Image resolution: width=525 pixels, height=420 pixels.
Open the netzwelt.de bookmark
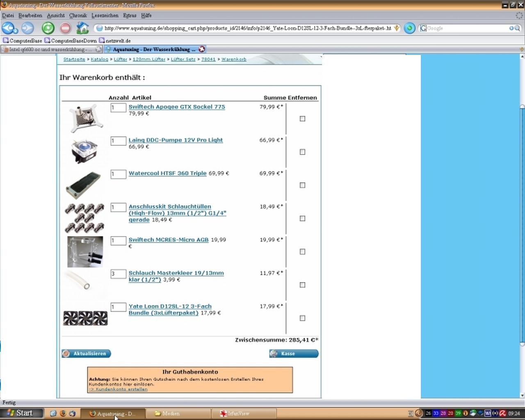115,41
